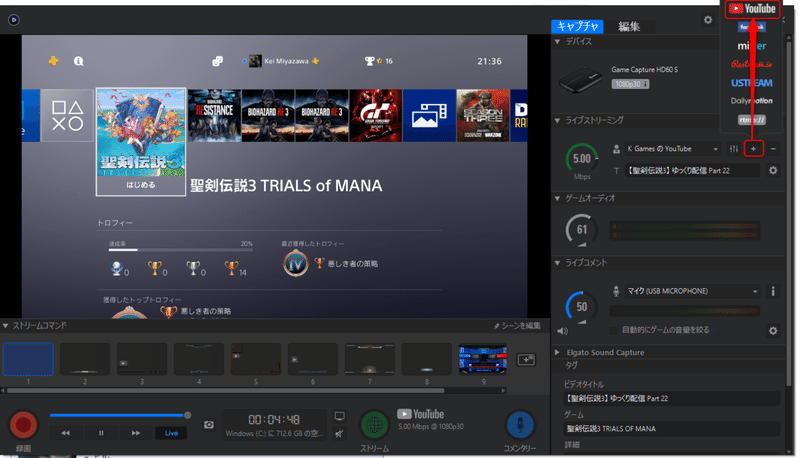
Task: Select scene thumbnail 4
Action: coord(199,360)
